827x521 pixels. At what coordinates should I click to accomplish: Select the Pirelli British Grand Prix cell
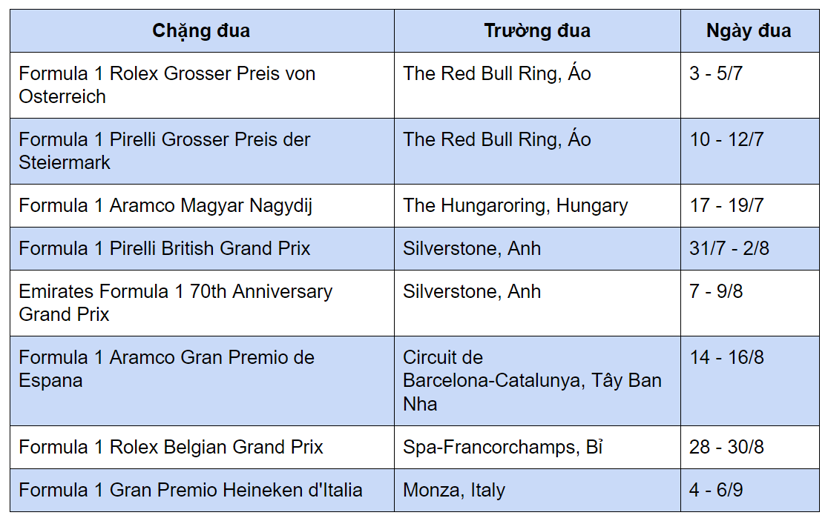click(165, 248)
